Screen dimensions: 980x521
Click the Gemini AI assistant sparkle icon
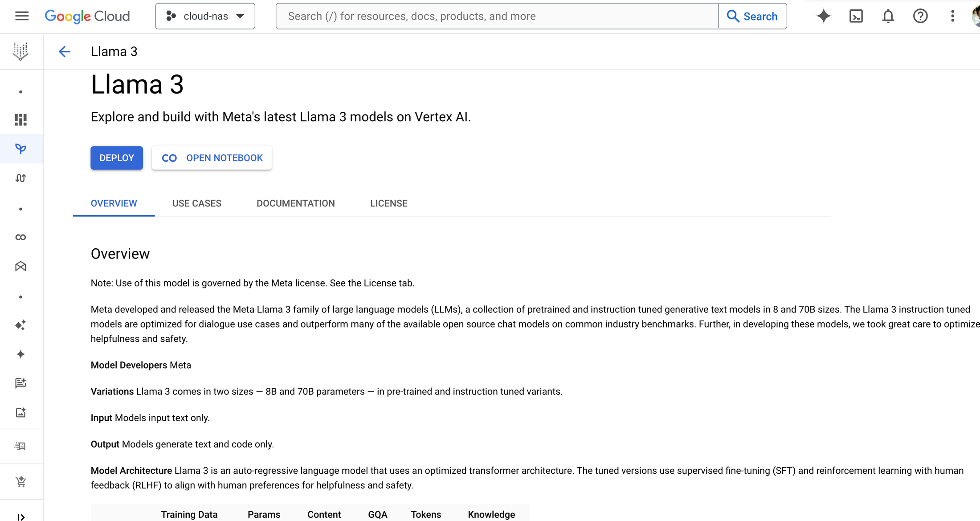coord(825,16)
